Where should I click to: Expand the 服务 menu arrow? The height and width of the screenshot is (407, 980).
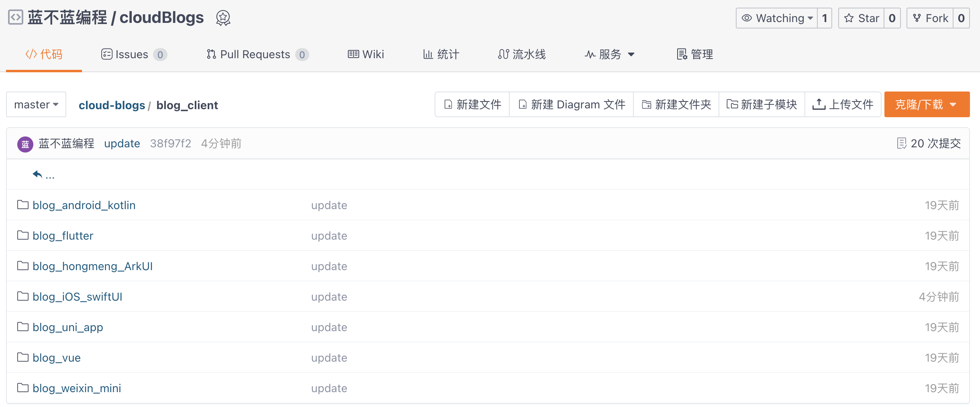[x=631, y=54]
